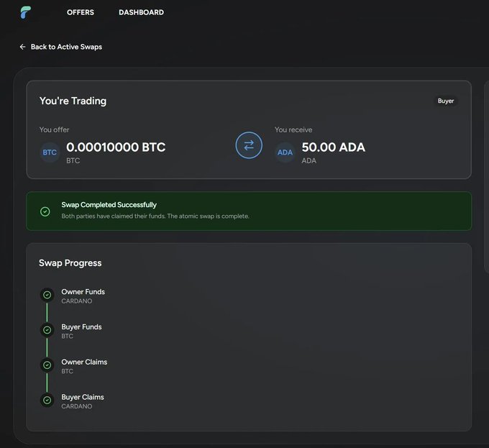Screen dimensions: 489x448
Task: Open the OFFERS page
Action: coord(80,12)
